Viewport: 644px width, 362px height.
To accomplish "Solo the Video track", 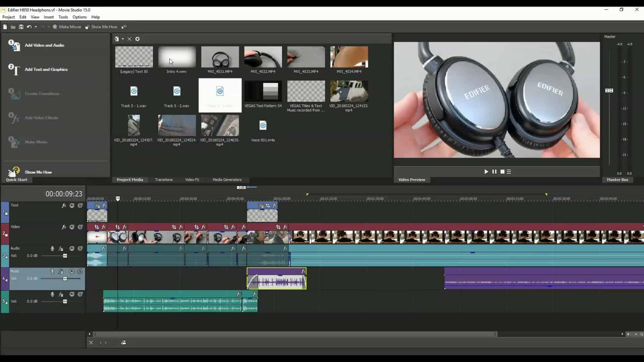I will point(80,227).
